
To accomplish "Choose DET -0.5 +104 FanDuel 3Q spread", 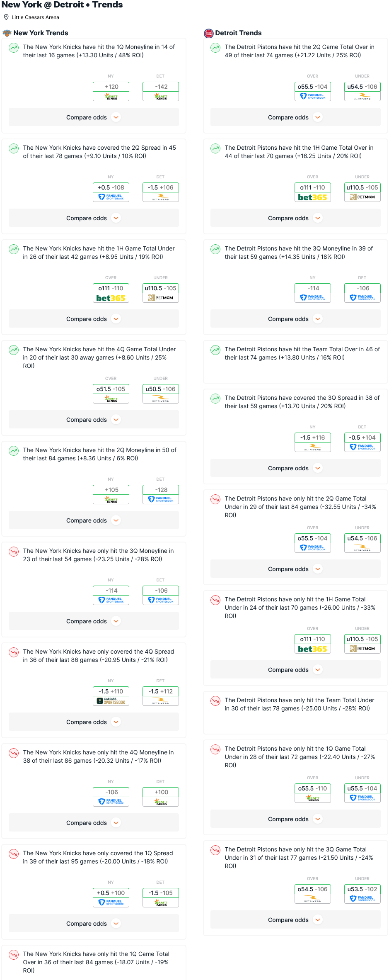I will coord(362,442).
